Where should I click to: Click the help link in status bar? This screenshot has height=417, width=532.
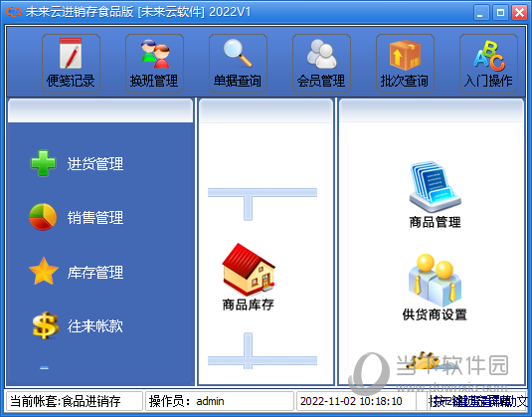pyautogui.click(x=478, y=401)
